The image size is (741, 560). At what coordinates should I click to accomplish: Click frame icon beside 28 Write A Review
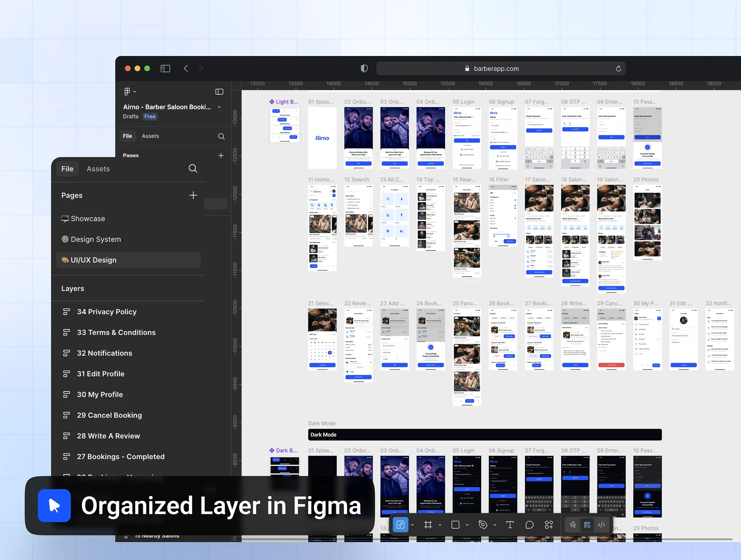pos(66,436)
